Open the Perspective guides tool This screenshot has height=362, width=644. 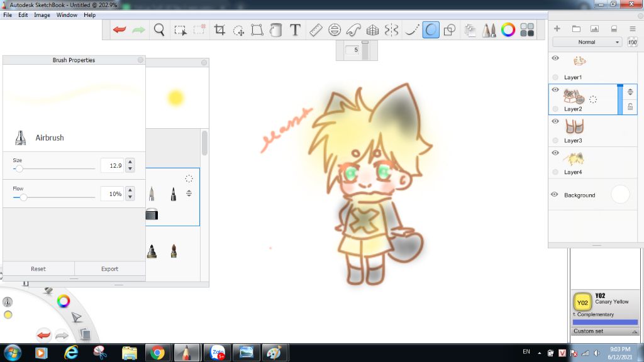(372, 30)
